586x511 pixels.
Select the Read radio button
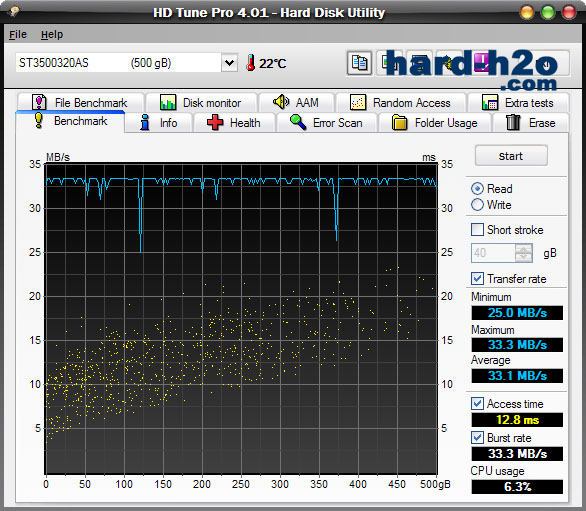[477, 188]
